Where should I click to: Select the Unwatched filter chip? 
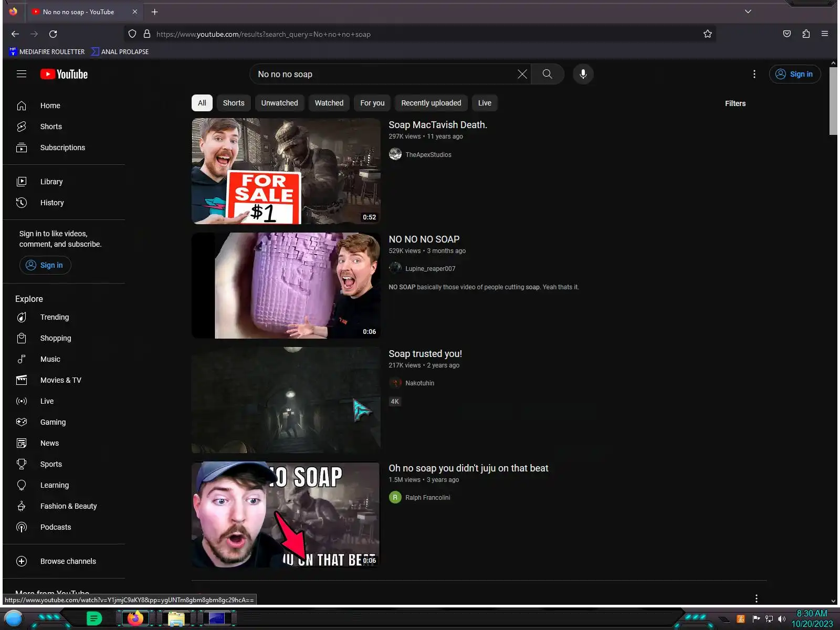tap(280, 103)
